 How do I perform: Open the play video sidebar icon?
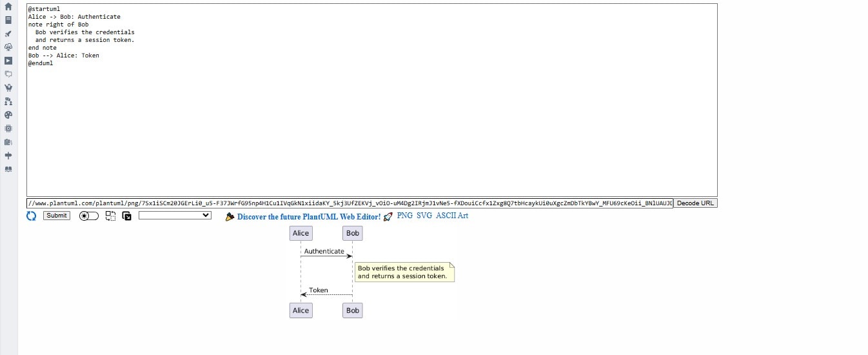[8, 61]
